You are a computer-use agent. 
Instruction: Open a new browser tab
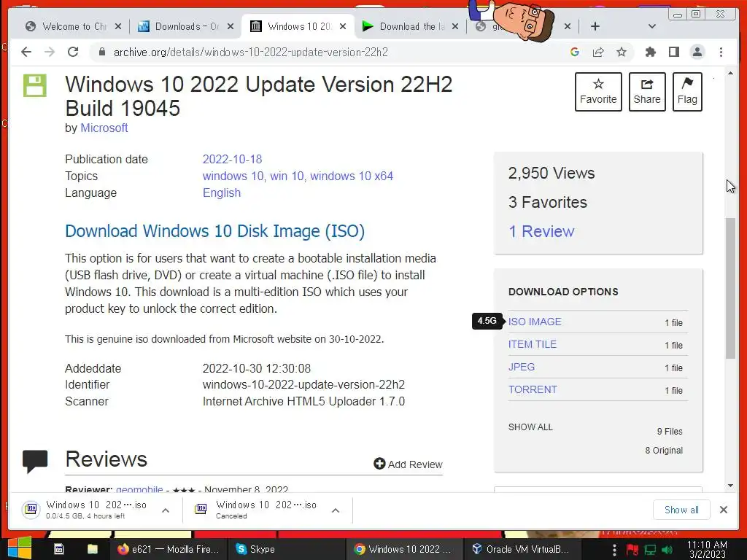(x=595, y=27)
